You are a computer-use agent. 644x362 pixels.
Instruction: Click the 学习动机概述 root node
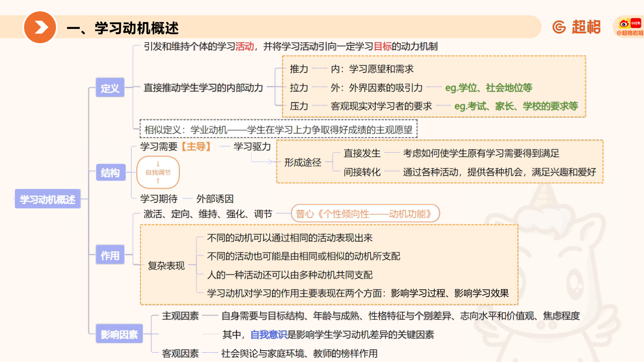pos(47,199)
